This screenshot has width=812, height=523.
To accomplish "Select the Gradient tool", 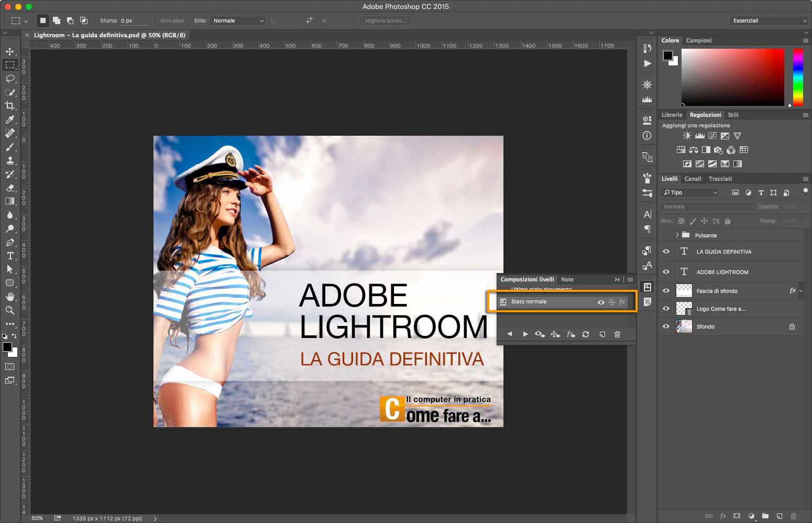I will coord(10,201).
